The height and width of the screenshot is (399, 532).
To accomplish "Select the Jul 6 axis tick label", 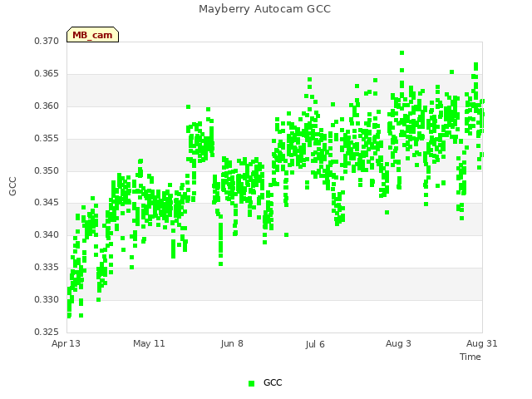I will [x=315, y=344].
